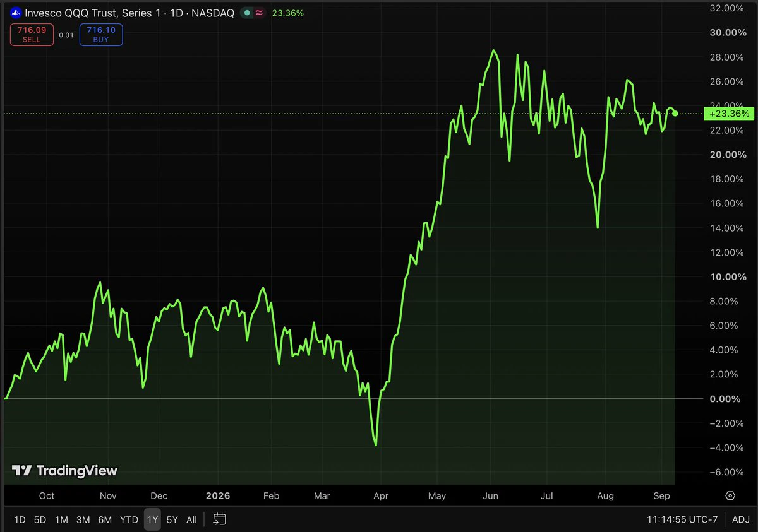The width and height of the screenshot is (758, 532).
Task: Open chart scale settings gear icon
Action: coord(731,495)
